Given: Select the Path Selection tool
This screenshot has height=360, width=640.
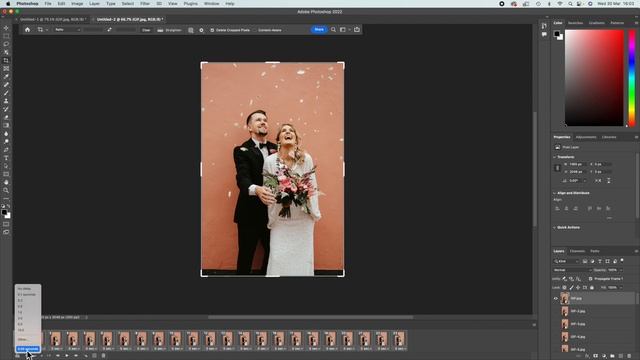Looking at the screenshot, I should (x=6, y=166).
